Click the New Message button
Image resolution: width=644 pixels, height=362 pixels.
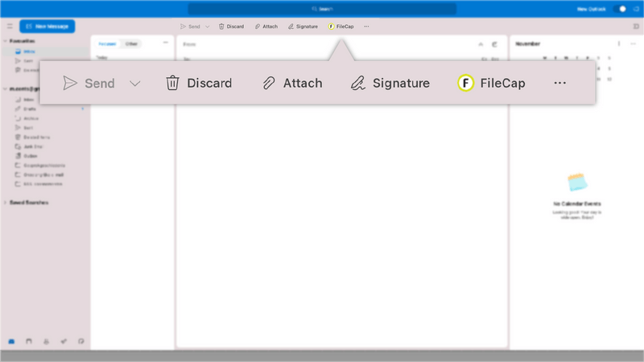[x=47, y=27]
